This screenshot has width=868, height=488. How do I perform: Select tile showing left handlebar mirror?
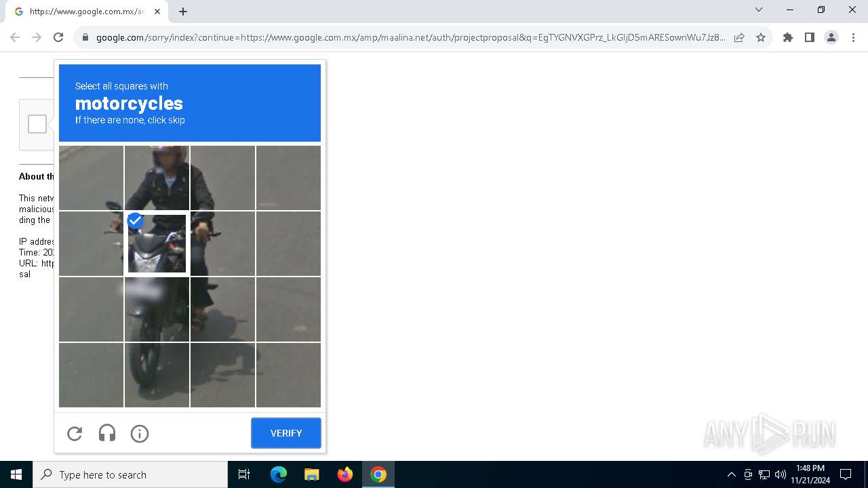(x=91, y=243)
